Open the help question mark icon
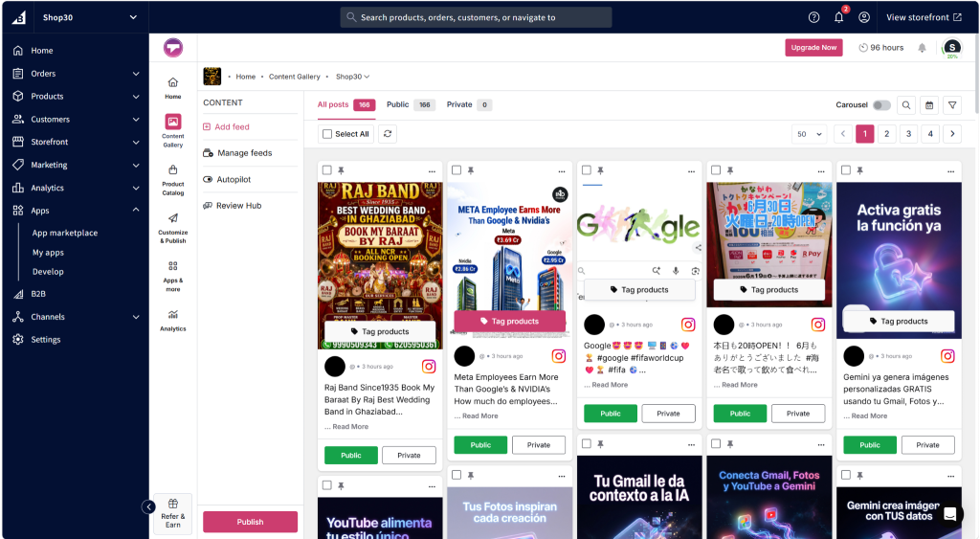The image size is (980, 539). (813, 17)
